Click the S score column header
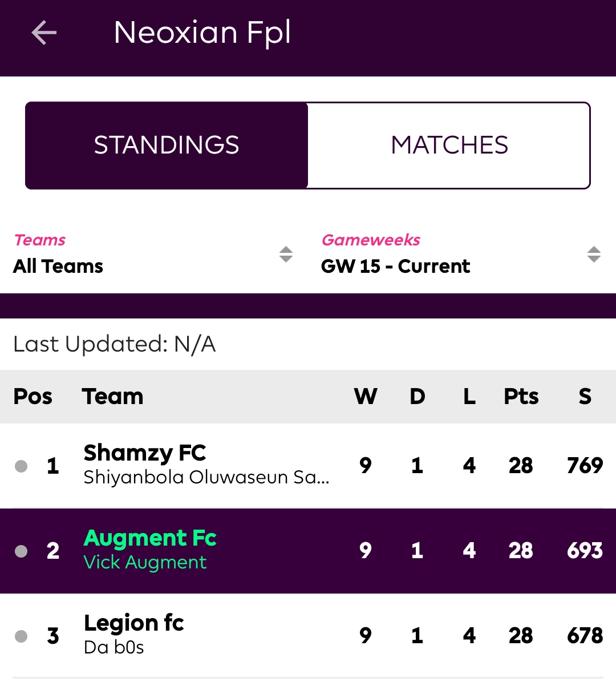 click(585, 397)
